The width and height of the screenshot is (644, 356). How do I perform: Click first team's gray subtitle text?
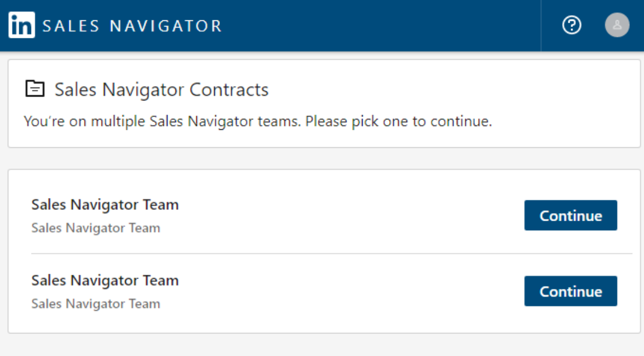click(x=96, y=228)
